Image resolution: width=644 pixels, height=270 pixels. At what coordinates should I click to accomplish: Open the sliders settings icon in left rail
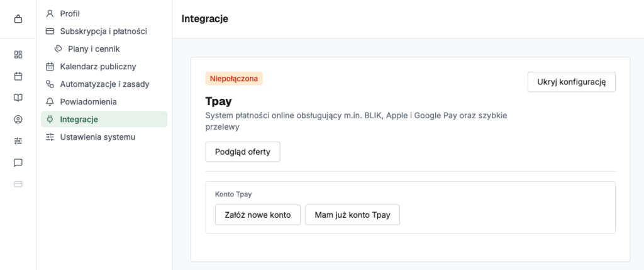pos(18,141)
